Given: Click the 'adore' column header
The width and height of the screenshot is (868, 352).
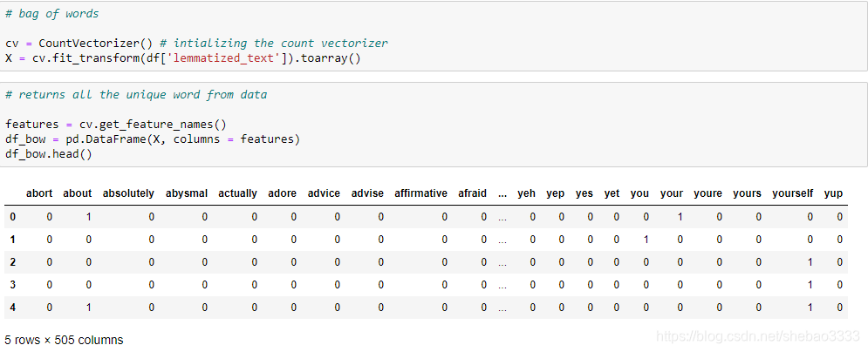Looking at the screenshot, I should coord(283,193).
